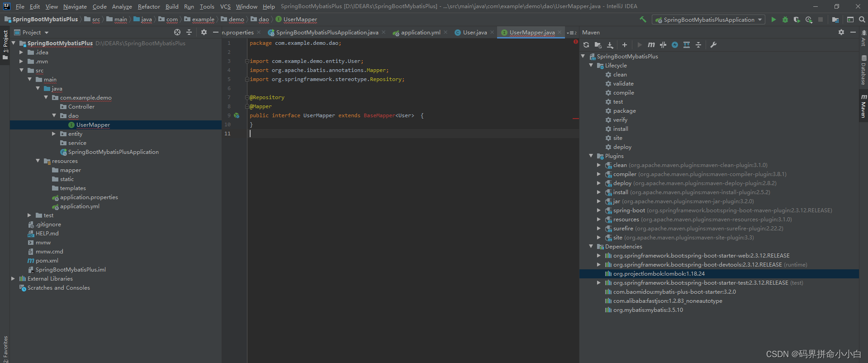The width and height of the screenshot is (868, 363).
Task: Switch to SpringBootMybatisPlusApplication.java tab
Action: pyautogui.click(x=327, y=33)
